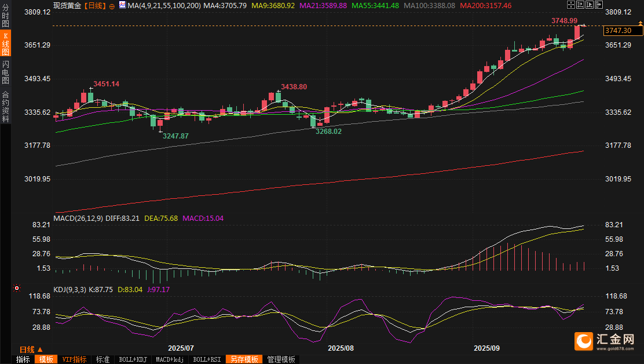Open the 合约资料 contract info tab
The width and height of the screenshot is (644, 364).
click(x=5, y=107)
